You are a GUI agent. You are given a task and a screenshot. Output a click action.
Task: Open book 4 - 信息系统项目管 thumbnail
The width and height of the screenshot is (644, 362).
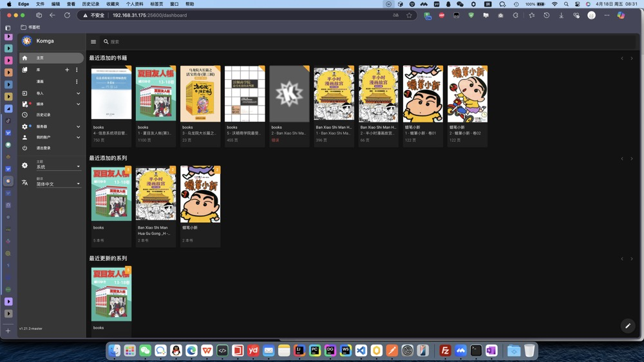111,93
